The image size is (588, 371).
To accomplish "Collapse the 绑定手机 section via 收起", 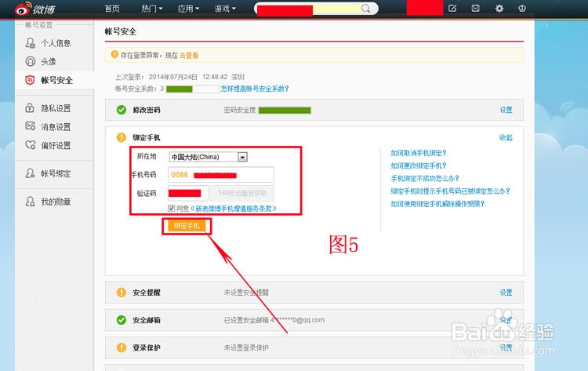I will coord(506,137).
